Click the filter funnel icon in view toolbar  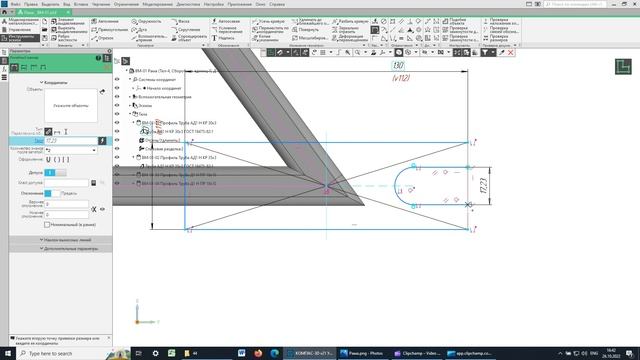[x=484, y=53]
